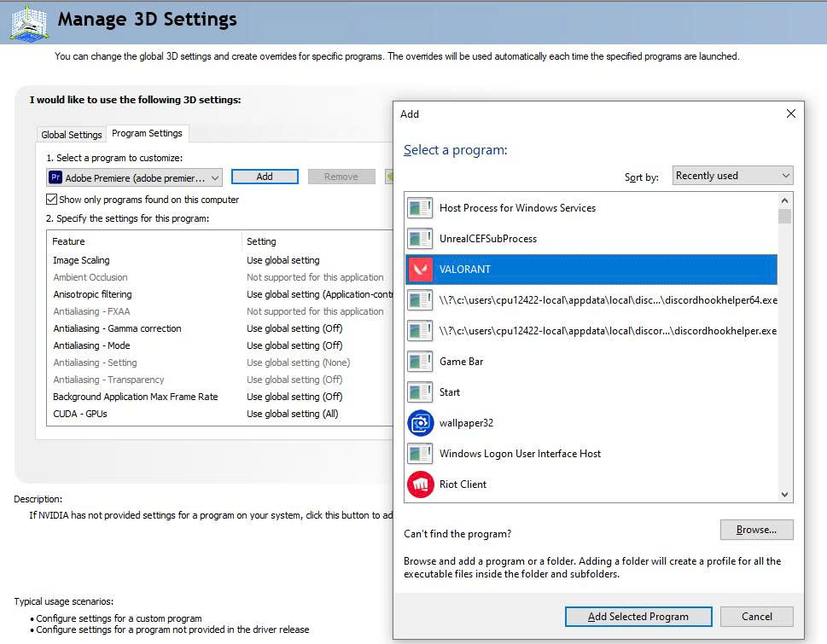Screen dimensions: 827x644
Task: Select the wallpaper32 icon in list
Action: pyautogui.click(x=420, y=423)
